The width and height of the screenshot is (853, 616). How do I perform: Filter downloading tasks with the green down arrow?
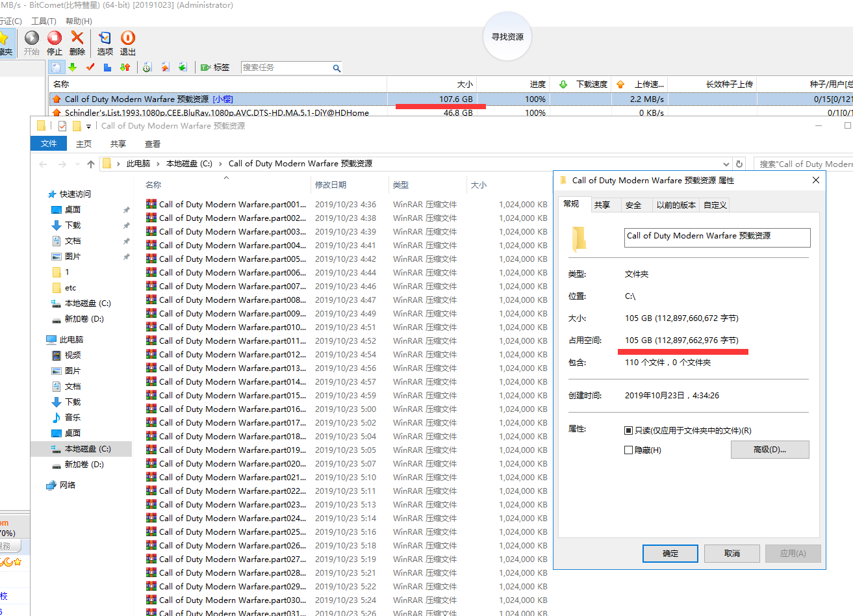tap(73, 68)
